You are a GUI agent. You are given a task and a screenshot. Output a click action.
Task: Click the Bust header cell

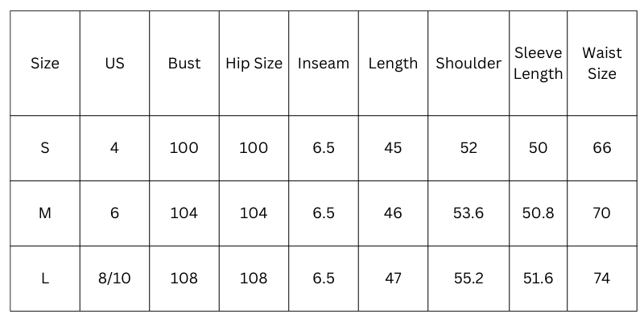[184, 64]
